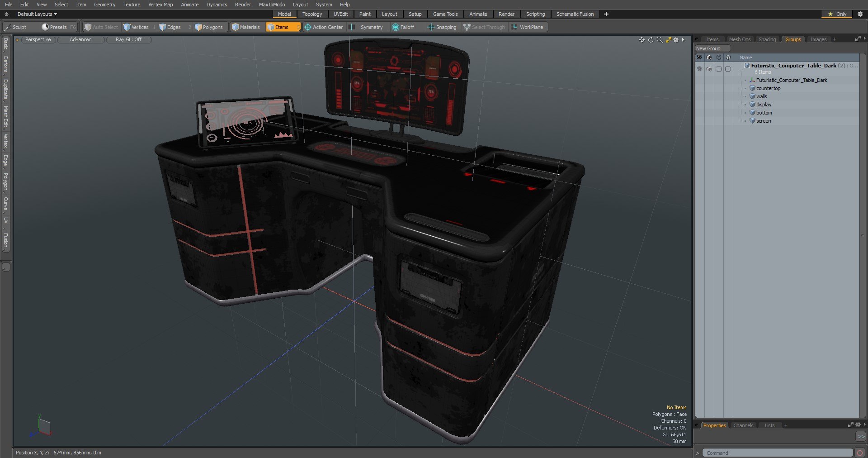
Task: Click the viewport pan (move arrows) icon
Action: [x=642, y=40]
